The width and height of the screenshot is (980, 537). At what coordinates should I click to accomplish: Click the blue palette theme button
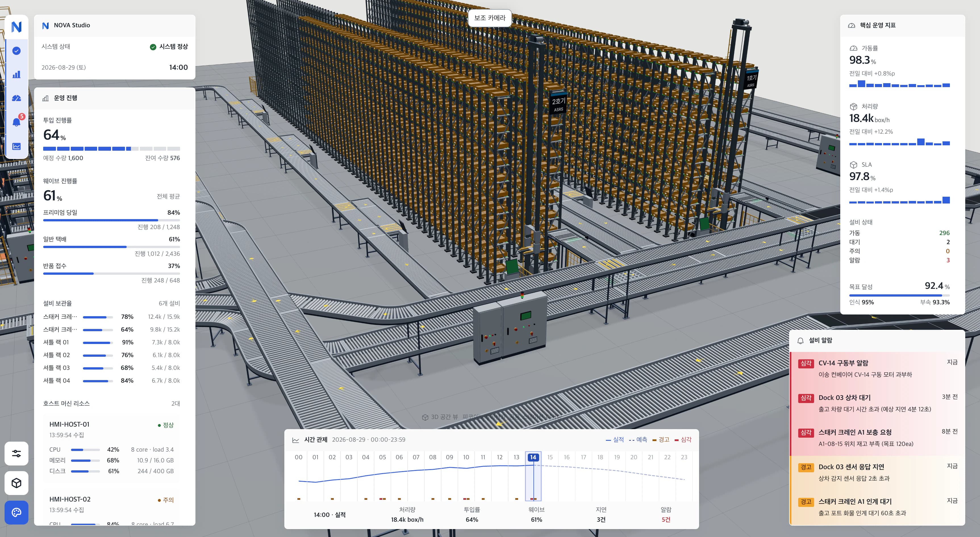click(x=16, y=512)
